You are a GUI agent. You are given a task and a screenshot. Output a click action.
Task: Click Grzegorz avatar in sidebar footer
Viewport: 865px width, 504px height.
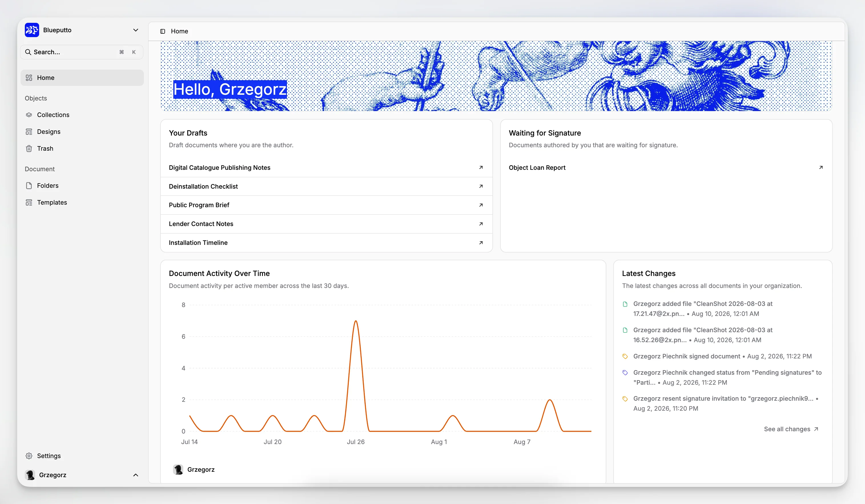30,475
